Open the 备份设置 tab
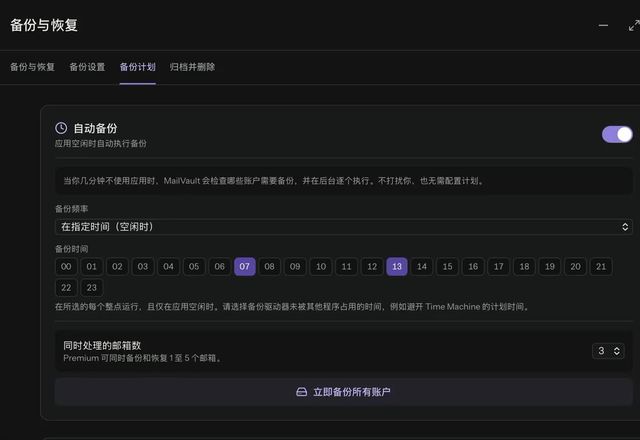The height and width of the screenshot is (440, 640). coord(87,67)
